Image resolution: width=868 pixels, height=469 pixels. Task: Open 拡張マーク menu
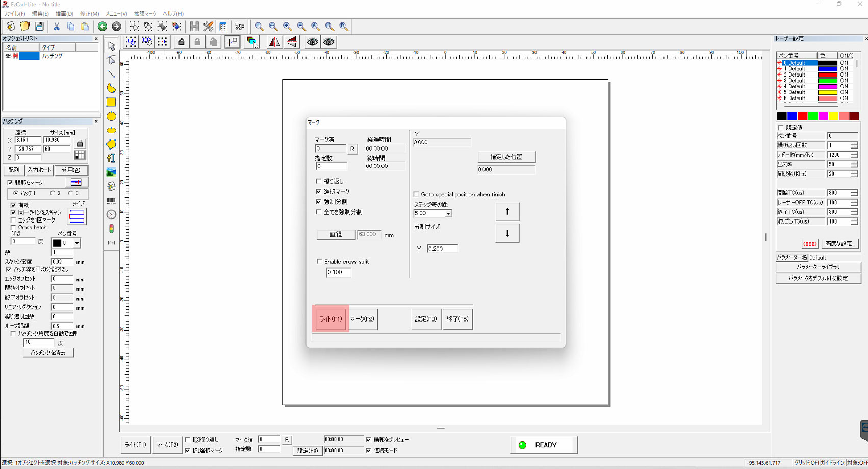pyautogui.click(x=145, y=14)
